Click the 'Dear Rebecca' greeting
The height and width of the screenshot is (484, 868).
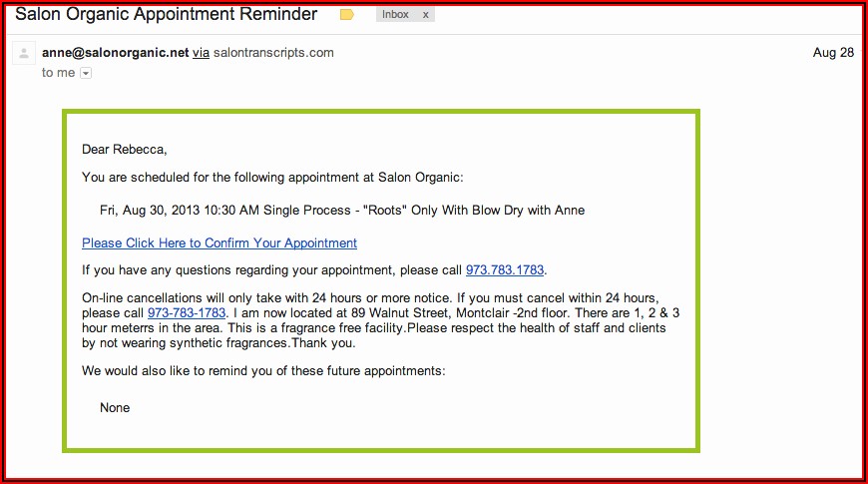point(125,150)
